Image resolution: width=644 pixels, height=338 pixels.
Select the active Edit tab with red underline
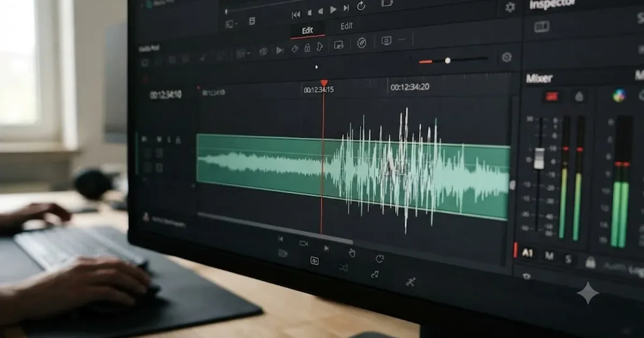(x=307, y=31)
